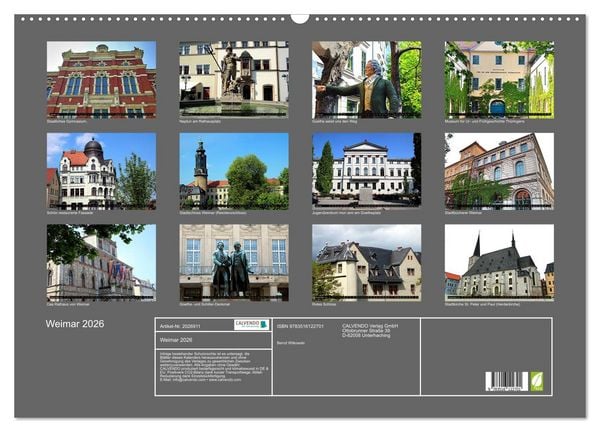Click the Stadtkirche St. Peter und Paul caption
This screenshot has width=600, height=432.
482,305
